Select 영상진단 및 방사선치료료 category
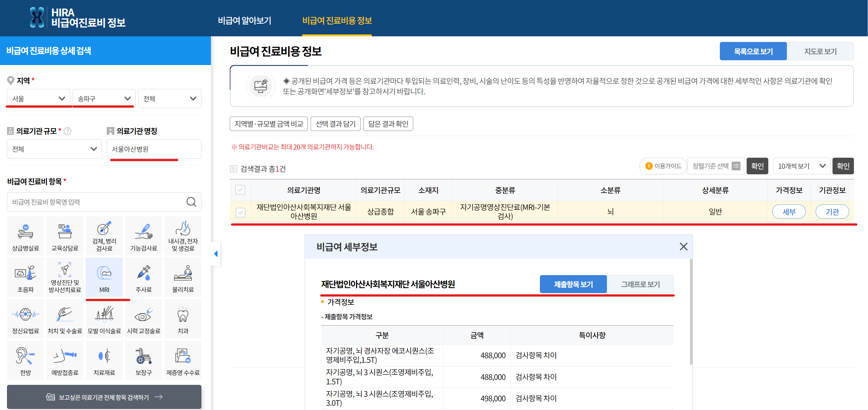This screenshot has height=410, width=868. pos(65,277)
